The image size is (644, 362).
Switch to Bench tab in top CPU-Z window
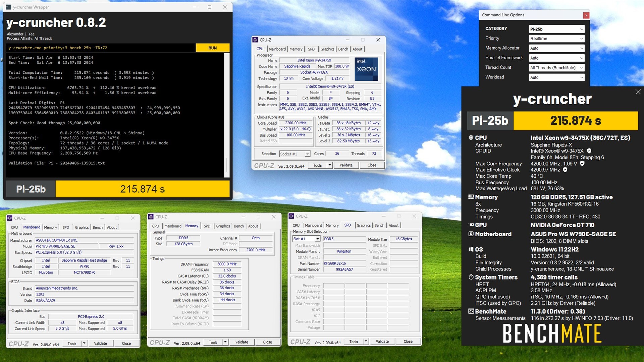coord(343,49)
